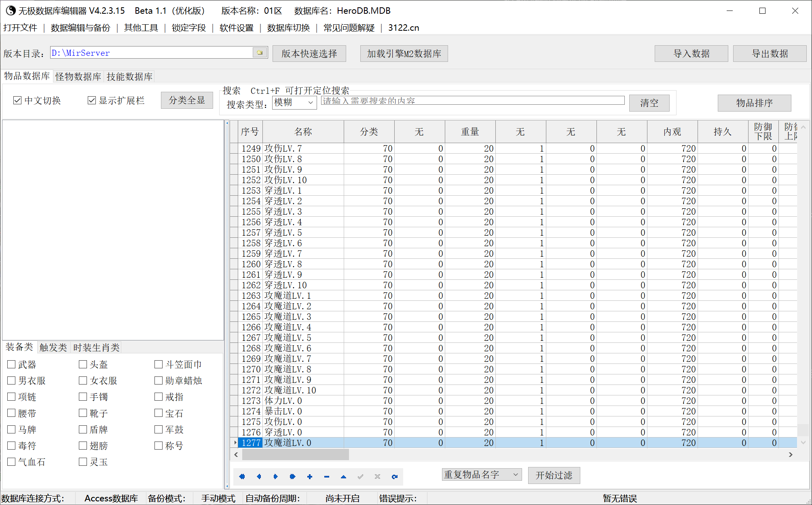The image size is (812, 505).
Task: Expand the 重复物品名字 filter dropdown
Action: pyautogui.click(x=482, y=475)
